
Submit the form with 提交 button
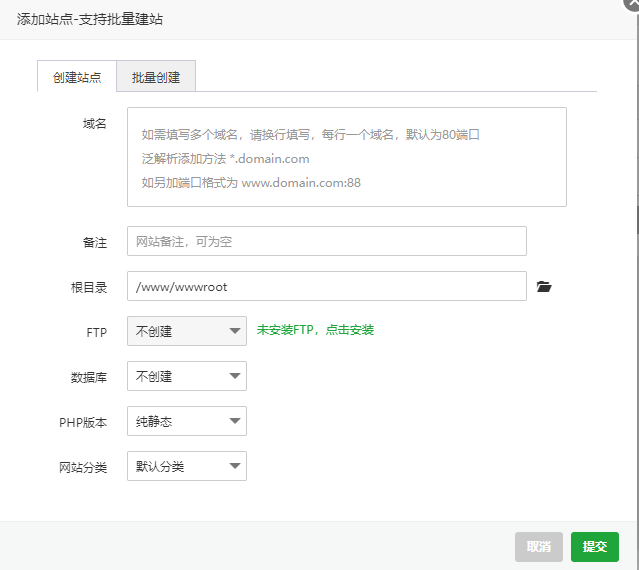pos(595,547)
